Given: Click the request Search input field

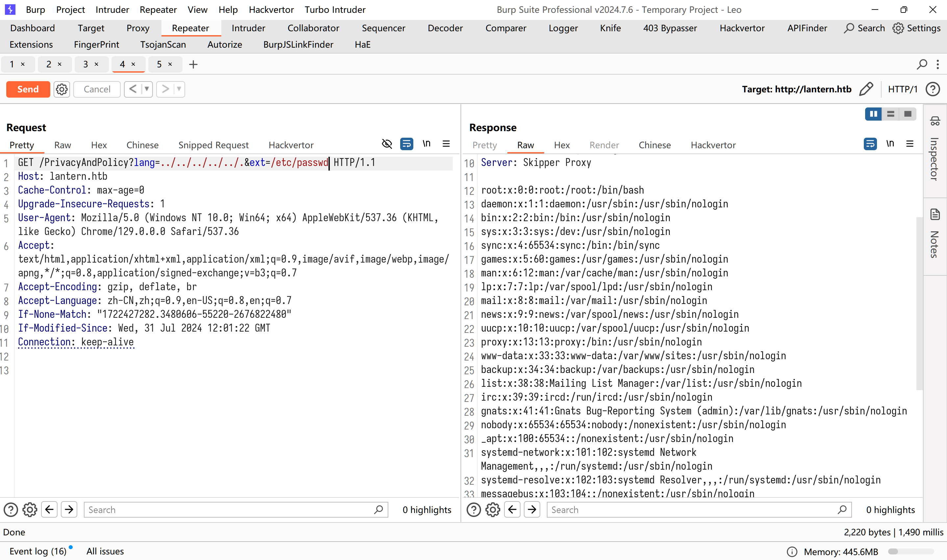Looking at the screenshot, I should coord(235,510).
